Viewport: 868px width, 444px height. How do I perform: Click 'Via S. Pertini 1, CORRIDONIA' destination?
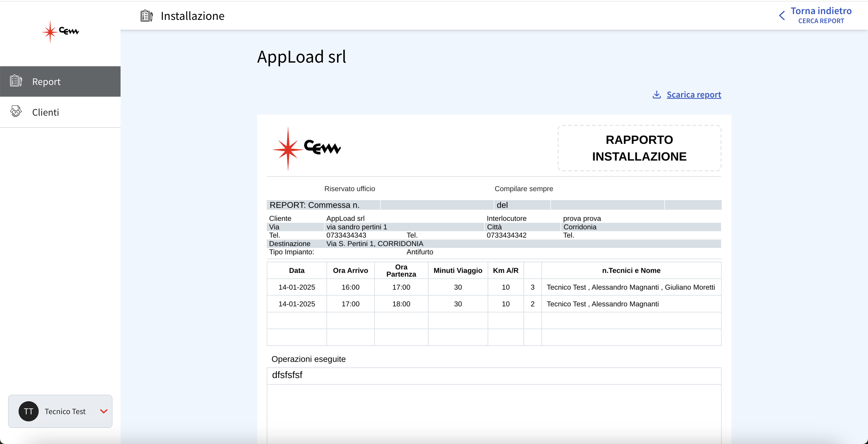pyautogui.click(x=375, y=244)
